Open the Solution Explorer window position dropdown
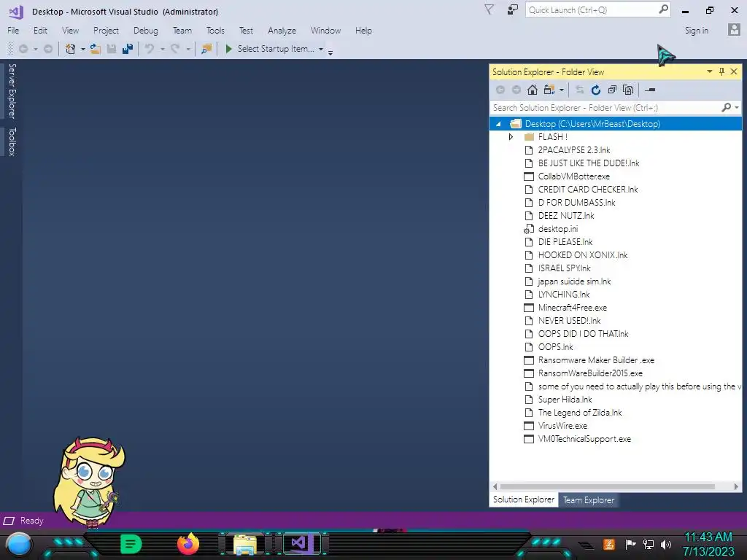 click(x=709, y=71)
